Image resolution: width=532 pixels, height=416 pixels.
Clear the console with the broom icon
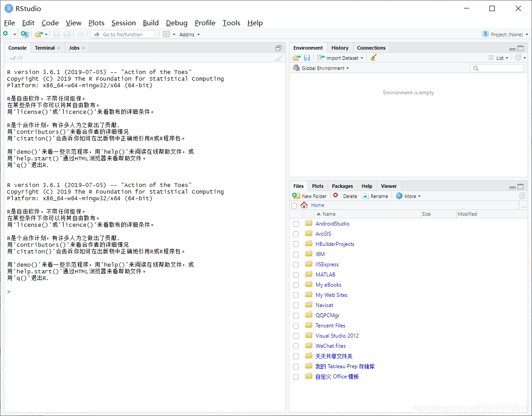point(278,58)
